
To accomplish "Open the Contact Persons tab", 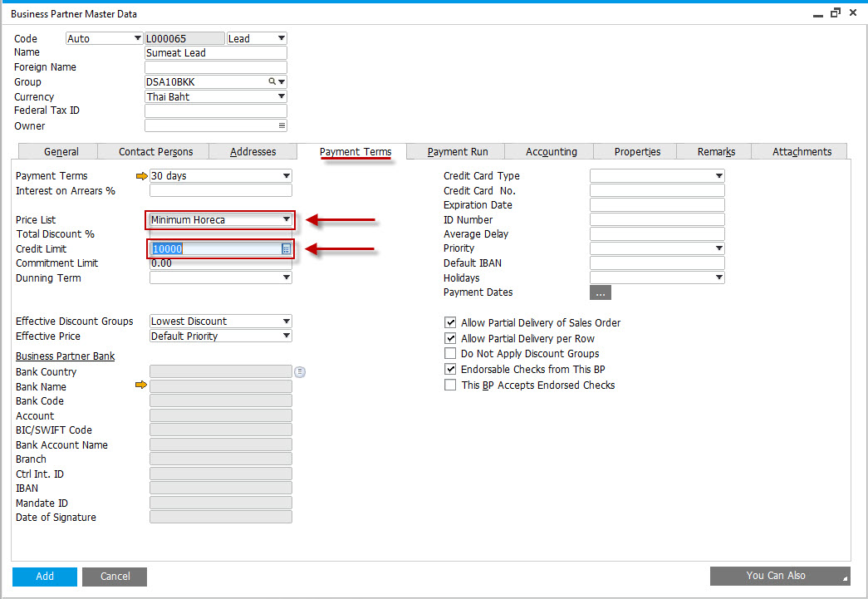I will coord(155,152).
